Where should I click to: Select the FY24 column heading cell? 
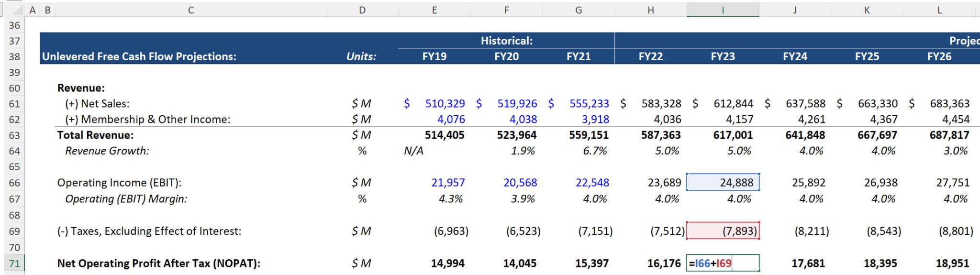794,56
